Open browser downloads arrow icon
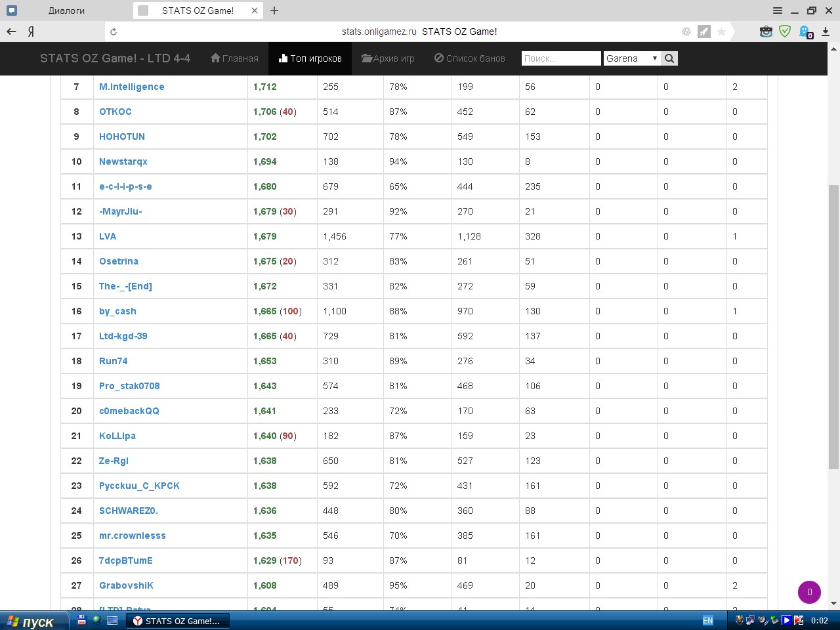840x630 pixels. click(x=826, y=31)
